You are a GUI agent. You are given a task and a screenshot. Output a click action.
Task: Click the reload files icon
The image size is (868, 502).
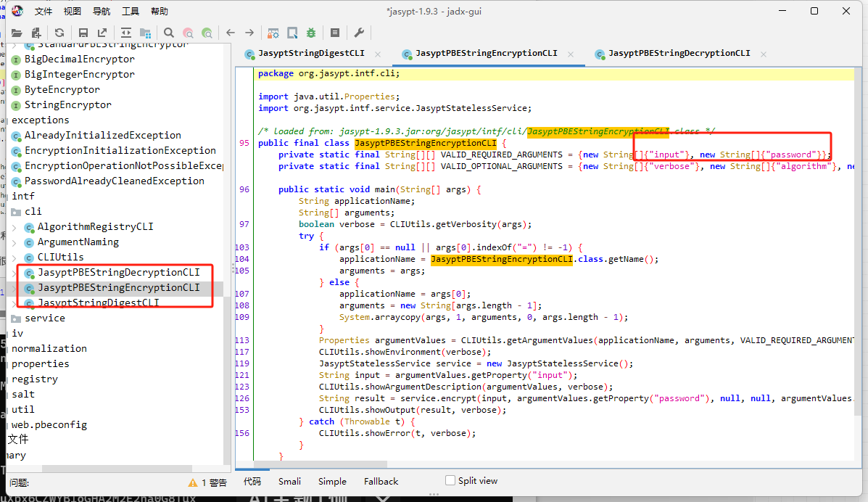[x=59, y=33]
